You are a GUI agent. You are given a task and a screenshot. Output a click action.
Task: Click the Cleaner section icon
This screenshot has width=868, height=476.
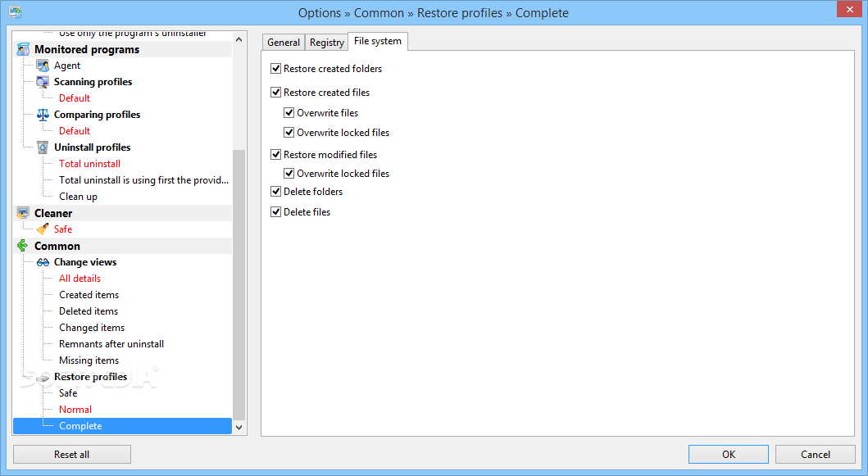tap(23, 213)
